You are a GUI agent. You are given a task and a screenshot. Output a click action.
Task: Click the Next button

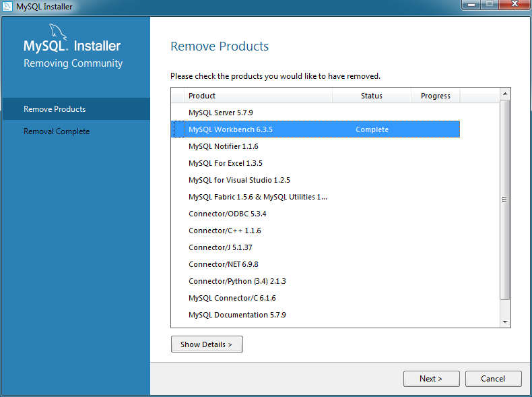(431, 379)
